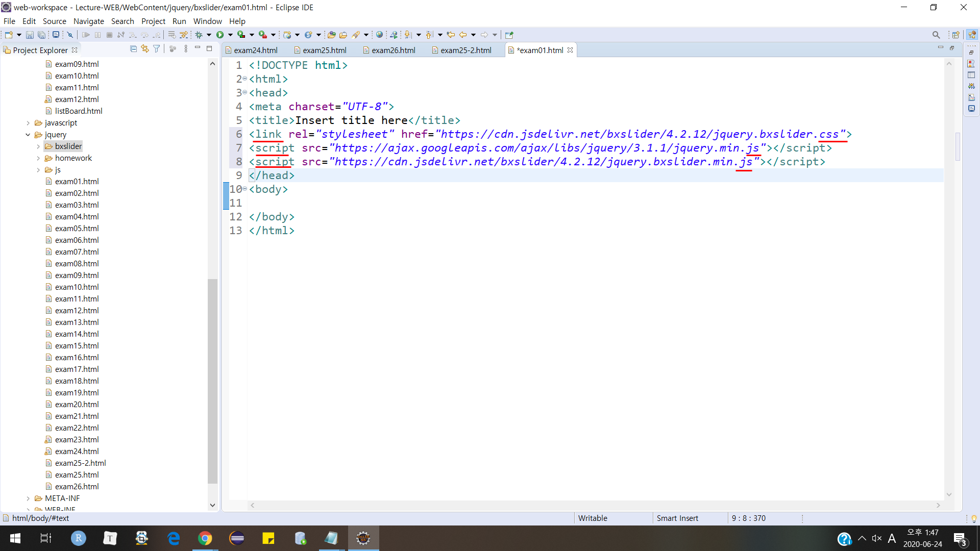980x551 pixels.
Task: Click the toolbar Search magnifier icon
Action: pyautogui.click(x=936, y=35)
